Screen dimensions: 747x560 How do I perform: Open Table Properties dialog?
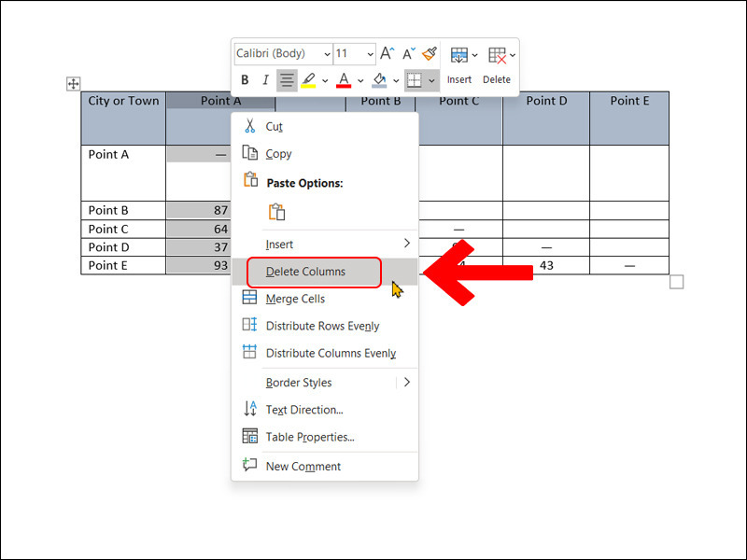[310, 437]
